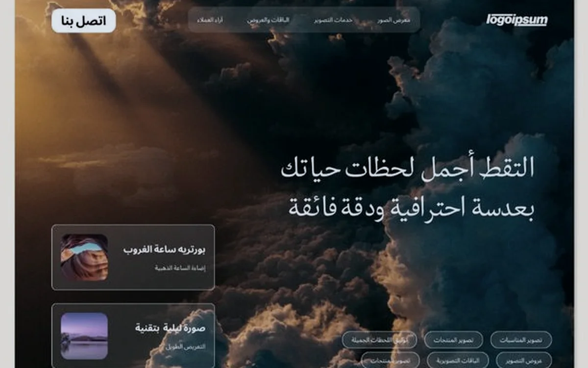Open the بورتريه ساعة الغروب card thumbnail
588x368 pixels.
[84, 257]
